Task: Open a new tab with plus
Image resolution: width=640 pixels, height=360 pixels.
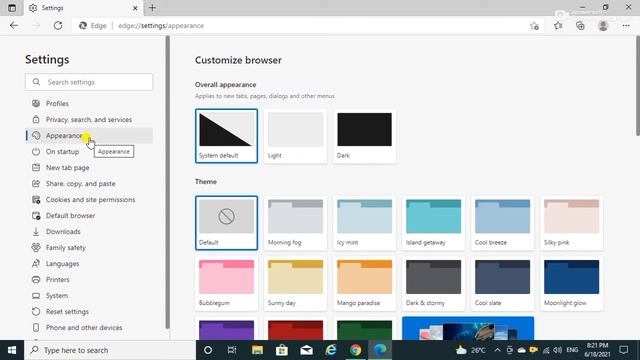Action: click(152, 8)
